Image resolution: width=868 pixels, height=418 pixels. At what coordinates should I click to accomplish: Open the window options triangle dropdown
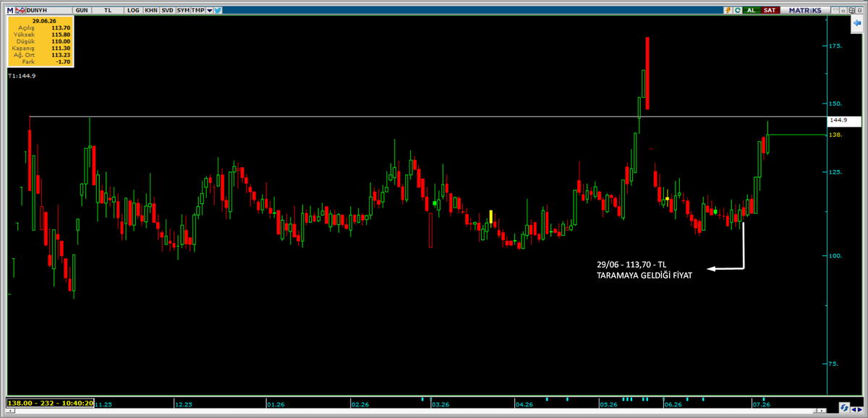(835, 10)
